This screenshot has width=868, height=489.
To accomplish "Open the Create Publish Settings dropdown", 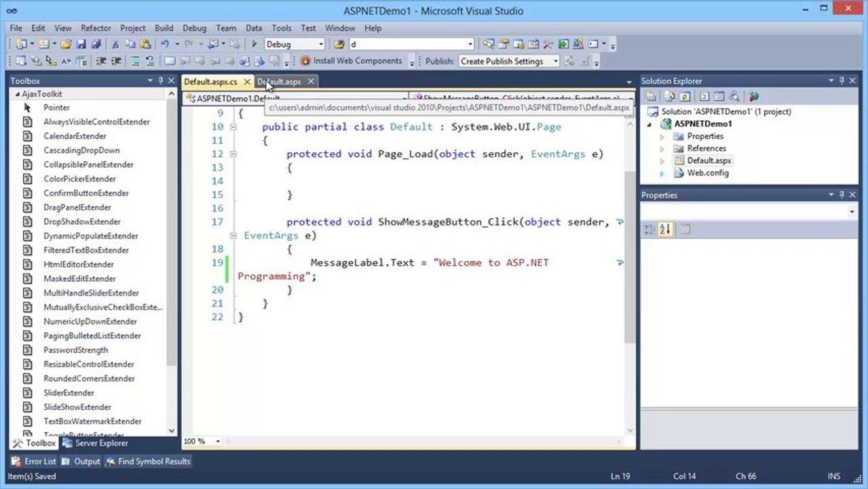I will (555, 61).
